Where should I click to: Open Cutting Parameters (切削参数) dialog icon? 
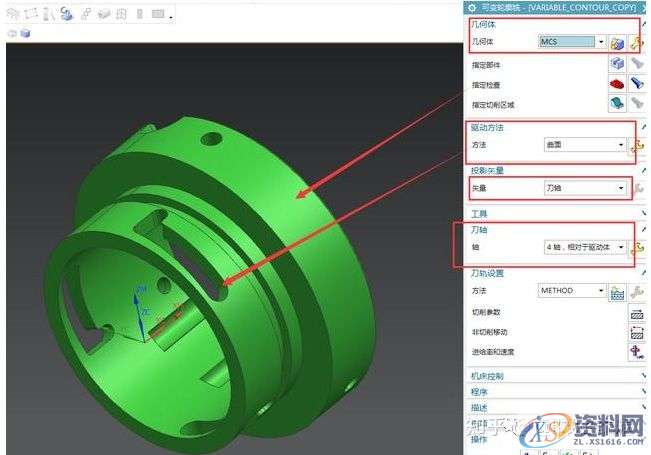coord(636,312)
